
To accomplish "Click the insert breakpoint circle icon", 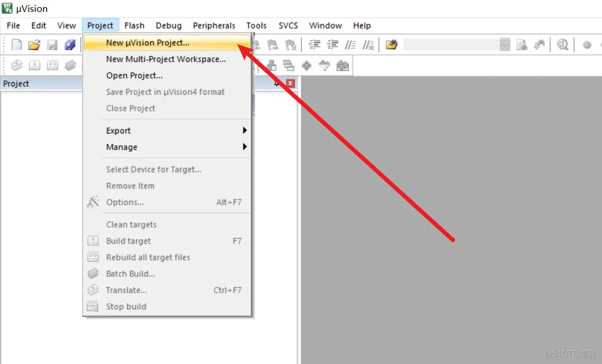I will pos(587,45).
